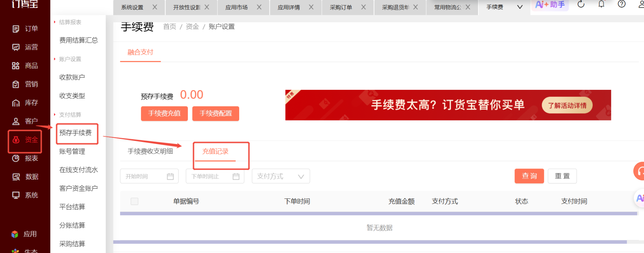644x253 pixels.
Task: Close the 应用市场 tab
Action: [259, 7]
